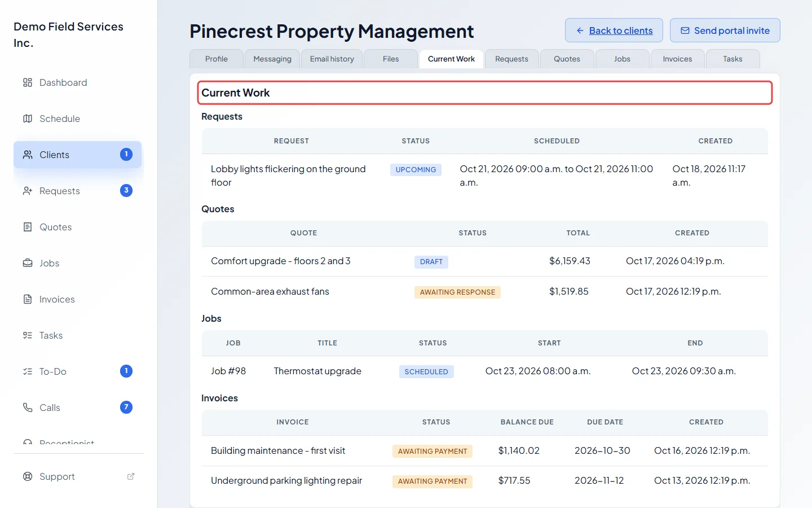Click the envelope icon on Send portal invite
The height and width of the screenshot is (508, 812).
685,30
